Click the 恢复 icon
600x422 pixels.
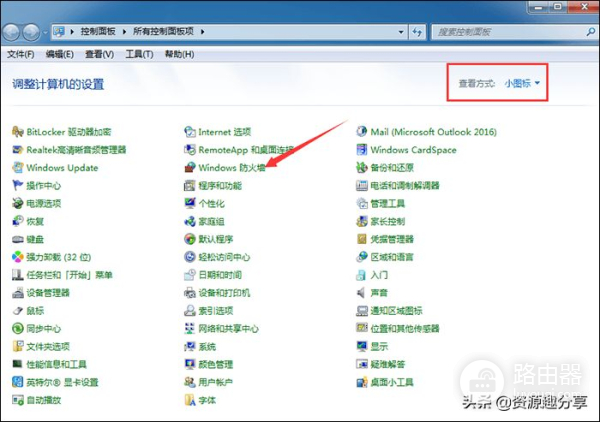[18, 221]
